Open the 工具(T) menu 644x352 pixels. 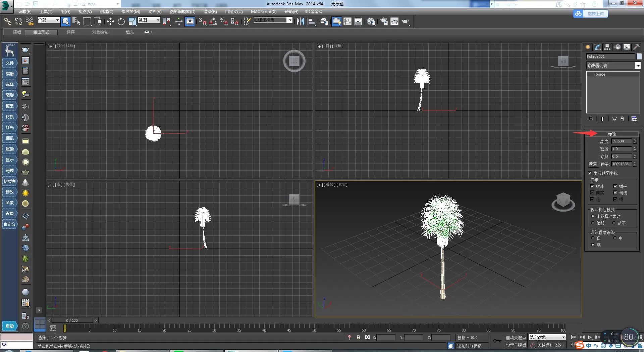[46, 11]
